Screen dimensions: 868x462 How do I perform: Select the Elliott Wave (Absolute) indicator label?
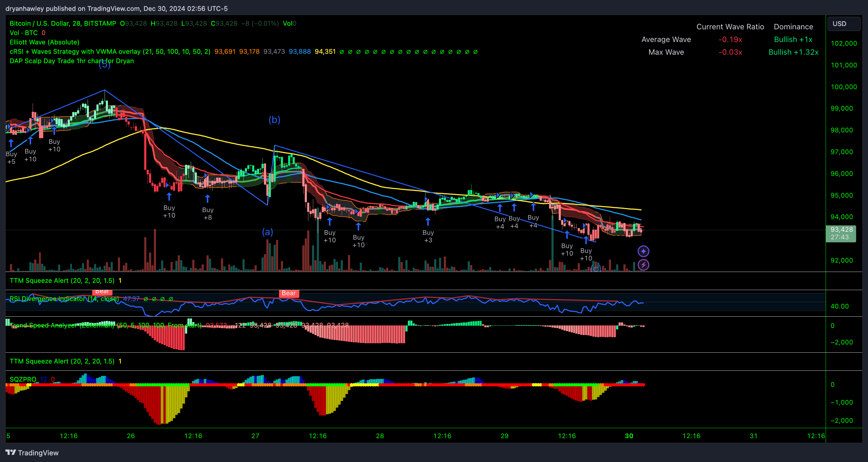tap(44, 42)
